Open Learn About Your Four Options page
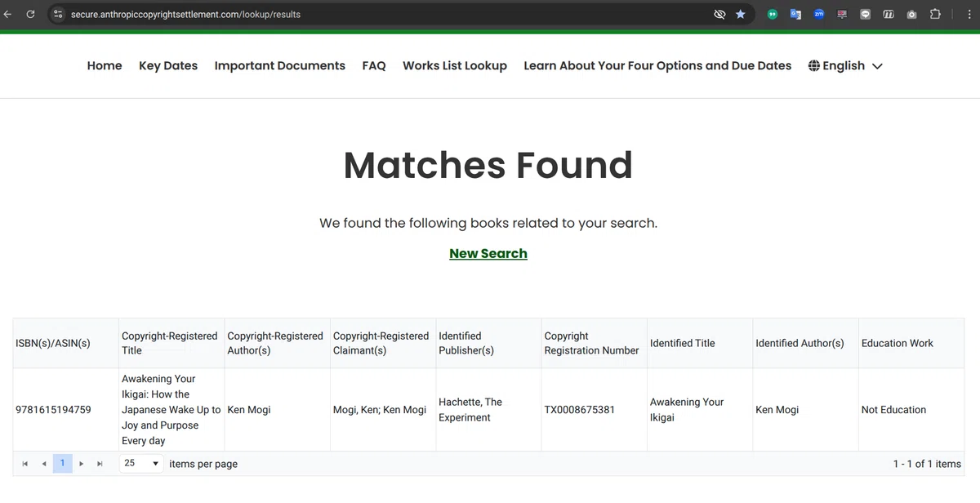Viewport: 980px width, 503px height. (x=657, y=65)
